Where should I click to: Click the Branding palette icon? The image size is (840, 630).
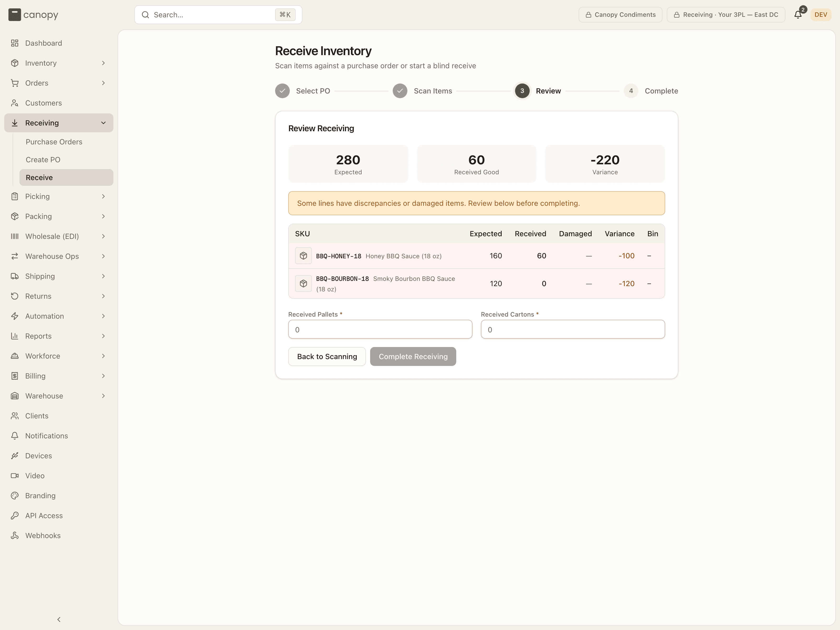(x=15, y=496)
